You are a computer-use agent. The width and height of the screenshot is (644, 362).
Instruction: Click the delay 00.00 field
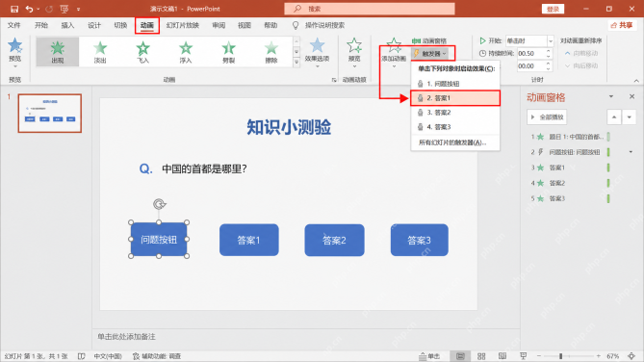pos(530,66)
